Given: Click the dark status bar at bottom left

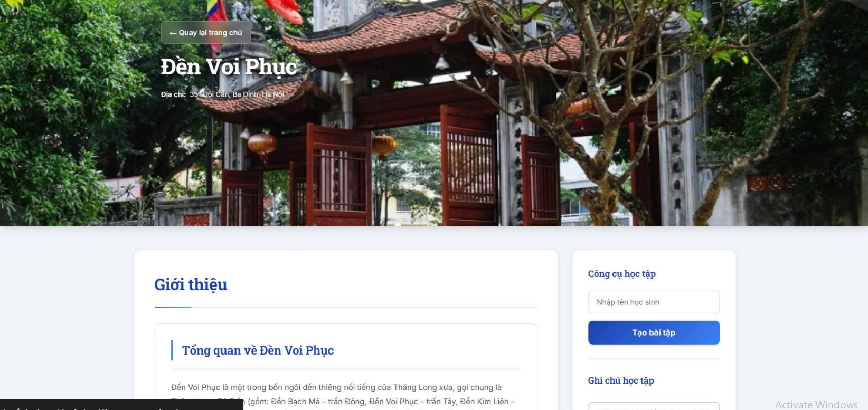Looking at the screenshot, I should coord(121,405).
